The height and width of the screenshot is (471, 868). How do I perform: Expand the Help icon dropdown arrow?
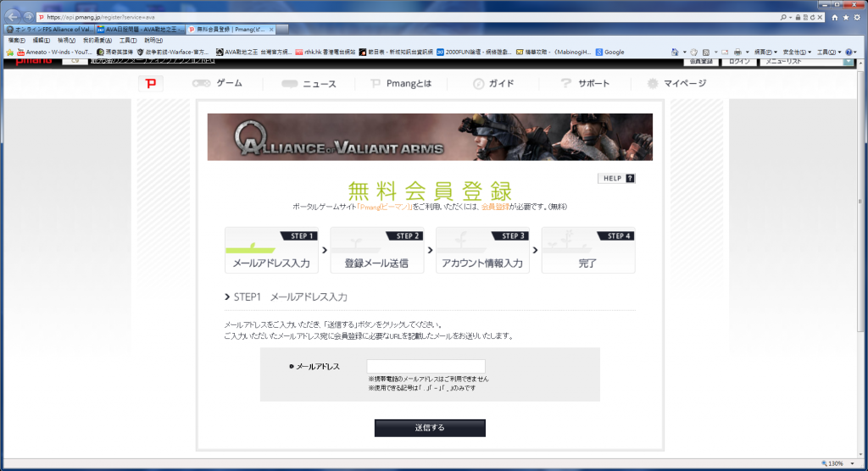(855, 52)
